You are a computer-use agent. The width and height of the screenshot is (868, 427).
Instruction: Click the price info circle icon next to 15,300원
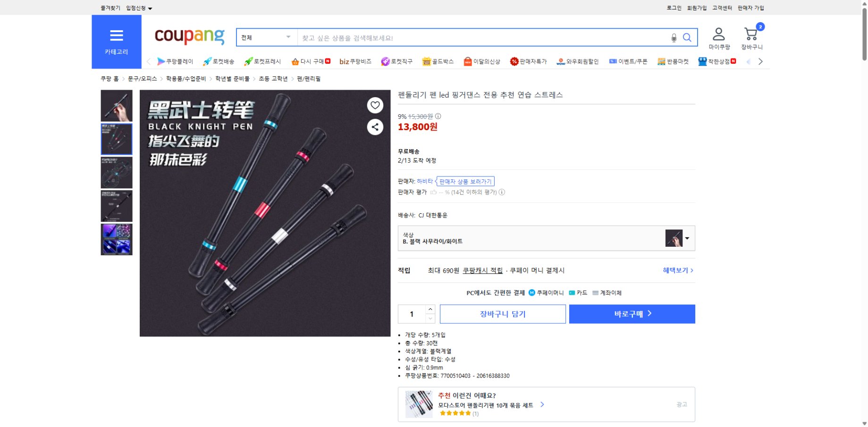(438, 117)
